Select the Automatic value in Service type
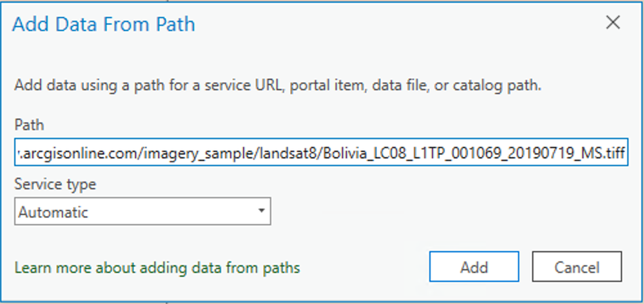 (x=54, y=212)
